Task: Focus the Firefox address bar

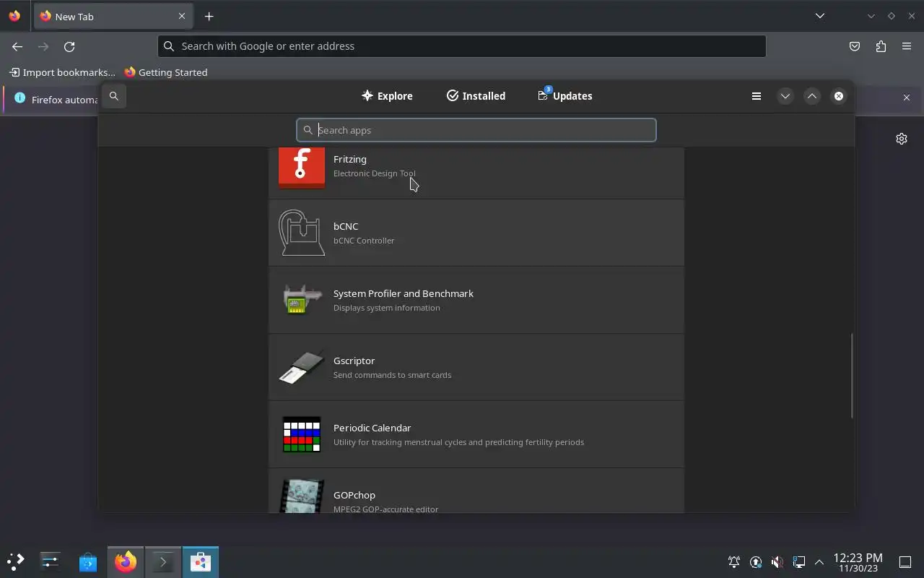Action: coord(462,46)
